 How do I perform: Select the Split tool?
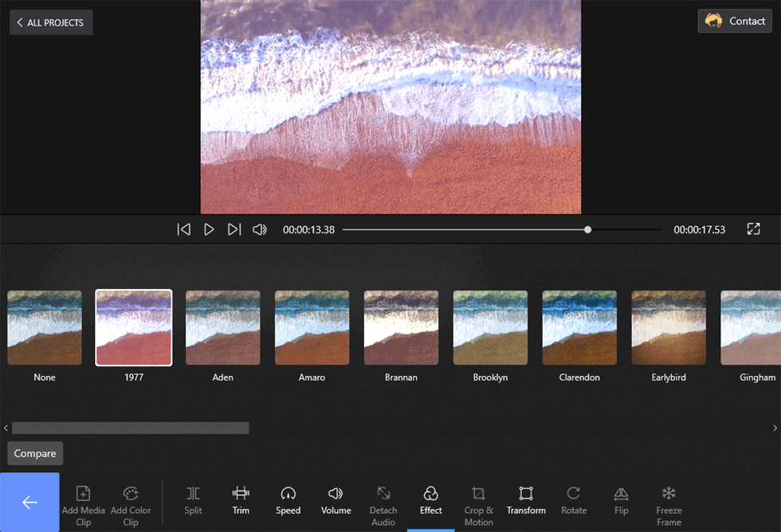pos(193,501)
